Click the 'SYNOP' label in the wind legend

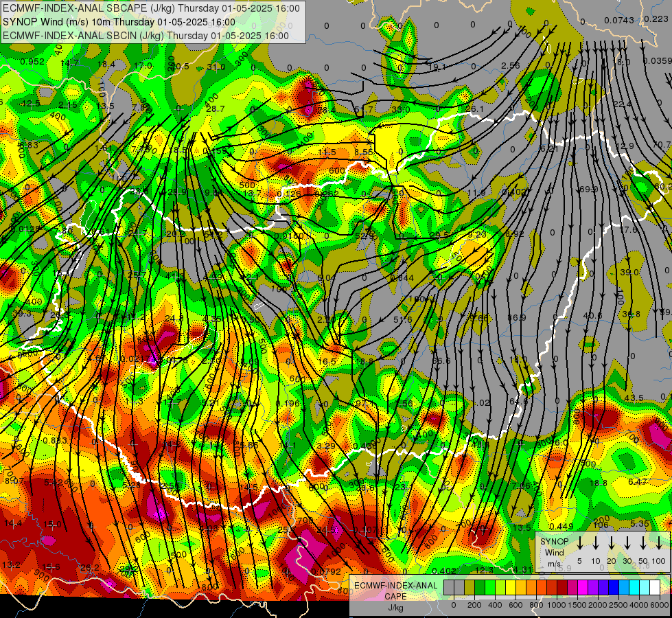(554, 542)
